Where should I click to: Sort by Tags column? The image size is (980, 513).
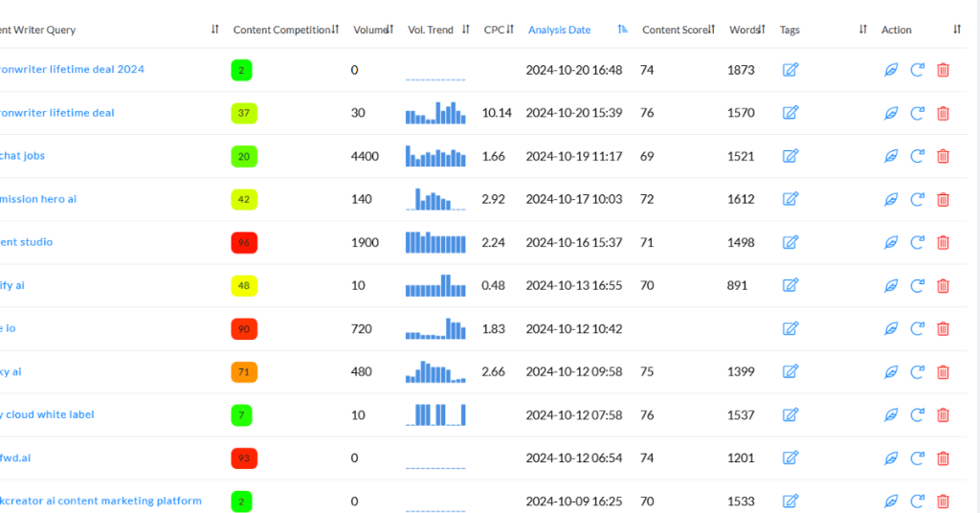point(863,30)
